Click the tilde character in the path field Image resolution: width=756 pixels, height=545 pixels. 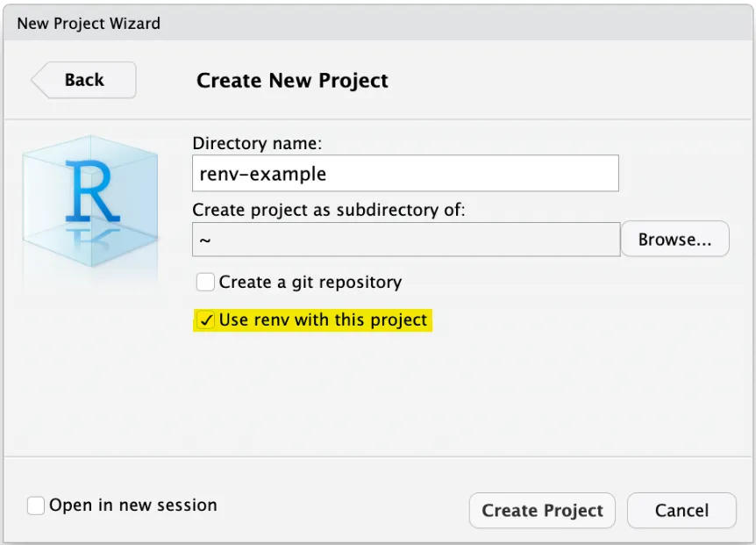(205, 239)
